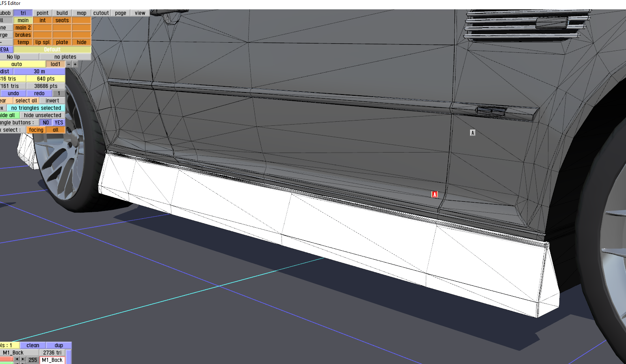
Task: Click the 255 colour value
Action: 33,360
